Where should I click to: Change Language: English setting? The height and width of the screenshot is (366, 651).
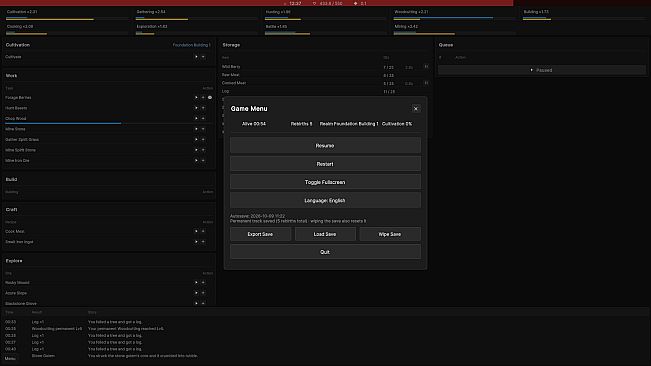pos(325,200)
